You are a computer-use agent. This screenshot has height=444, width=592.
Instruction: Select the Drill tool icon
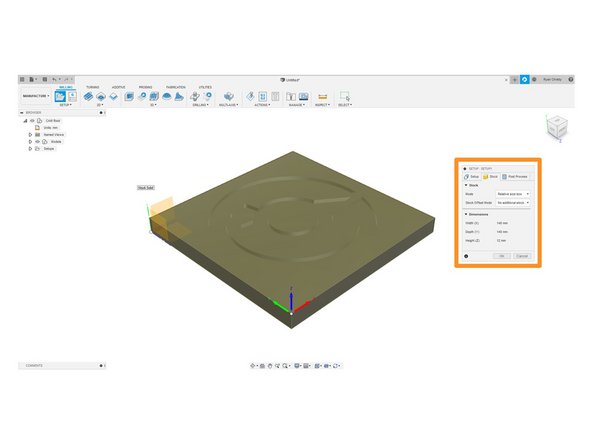click(x=195, y=96)
